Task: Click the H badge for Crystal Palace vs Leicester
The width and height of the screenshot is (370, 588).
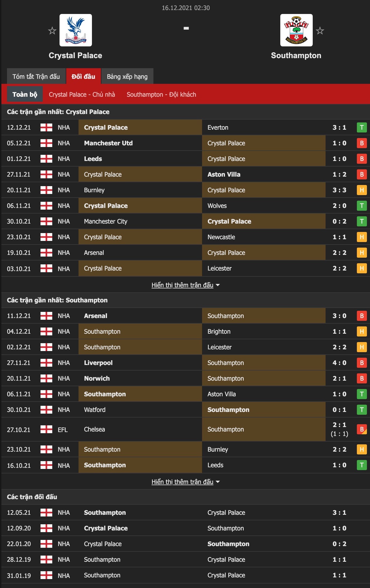Action: (x=362, y=268)
